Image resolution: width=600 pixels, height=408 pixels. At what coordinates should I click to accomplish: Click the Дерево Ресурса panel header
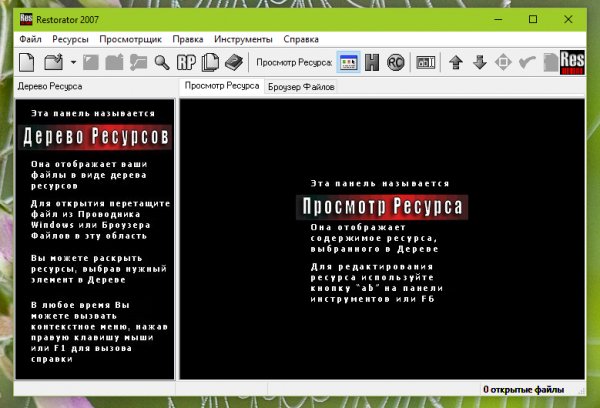click(x=50, y=86)
